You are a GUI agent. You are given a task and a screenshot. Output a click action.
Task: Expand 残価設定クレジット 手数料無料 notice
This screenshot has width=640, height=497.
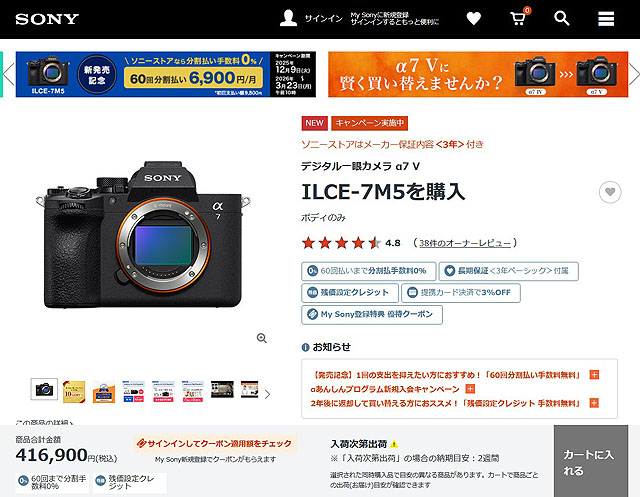tap(594, 403)
